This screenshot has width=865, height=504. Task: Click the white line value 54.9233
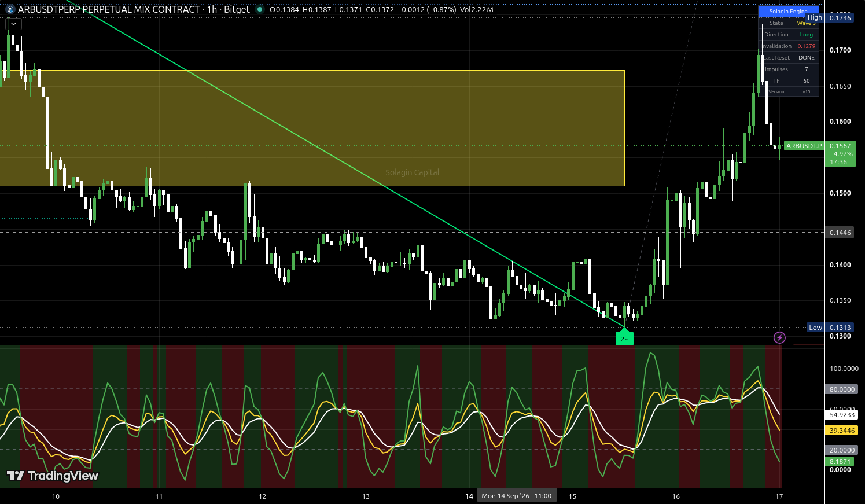[x=842, y=415]
